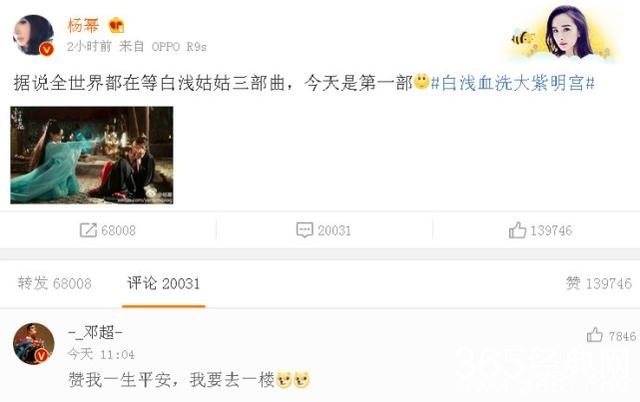Select the 评论 20031 tab
This screenshot has height=402, width=640.
point(164,283)
